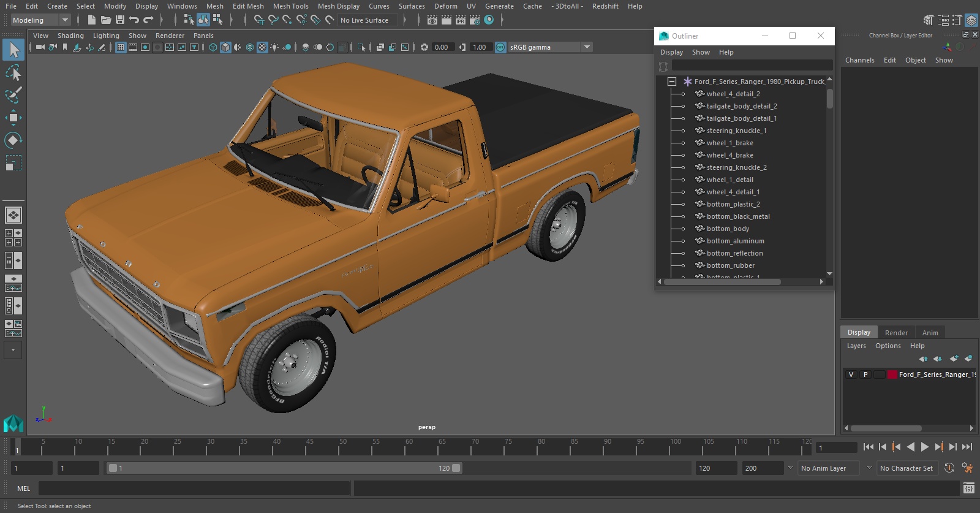Screen dimensions: 980x513
Task: Play animation backwards
Action: point(911,447)
